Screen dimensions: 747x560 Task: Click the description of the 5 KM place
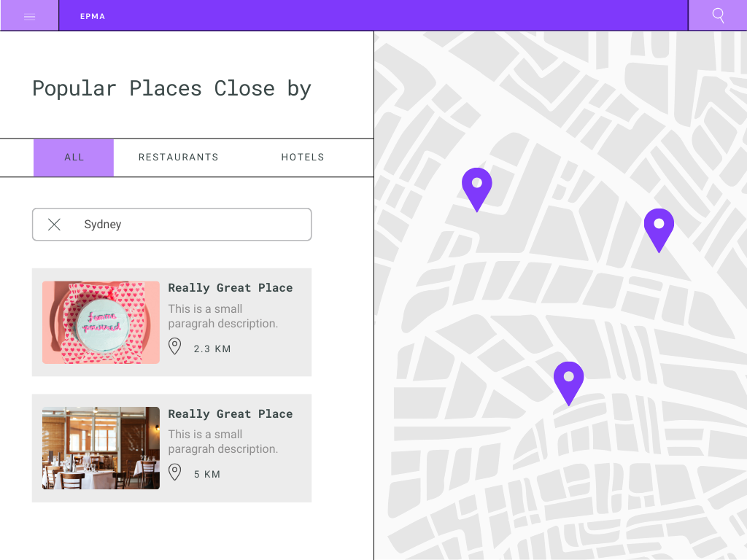[223, 441]
